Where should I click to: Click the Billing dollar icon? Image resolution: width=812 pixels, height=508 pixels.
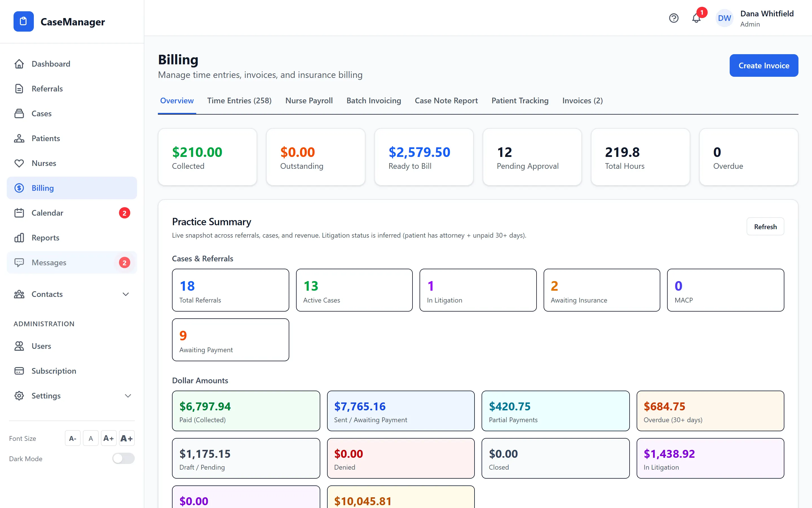tap(19, 188)
